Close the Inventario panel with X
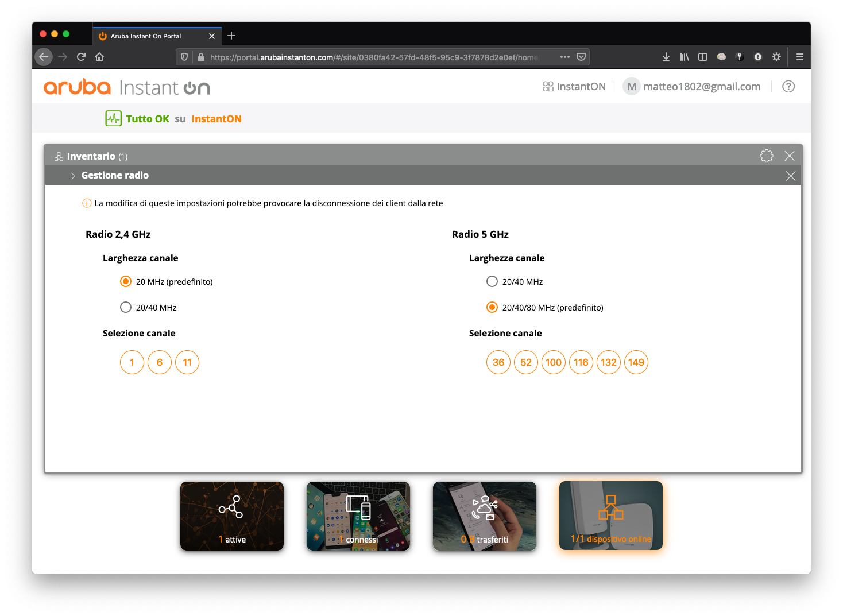 (790, 156)
